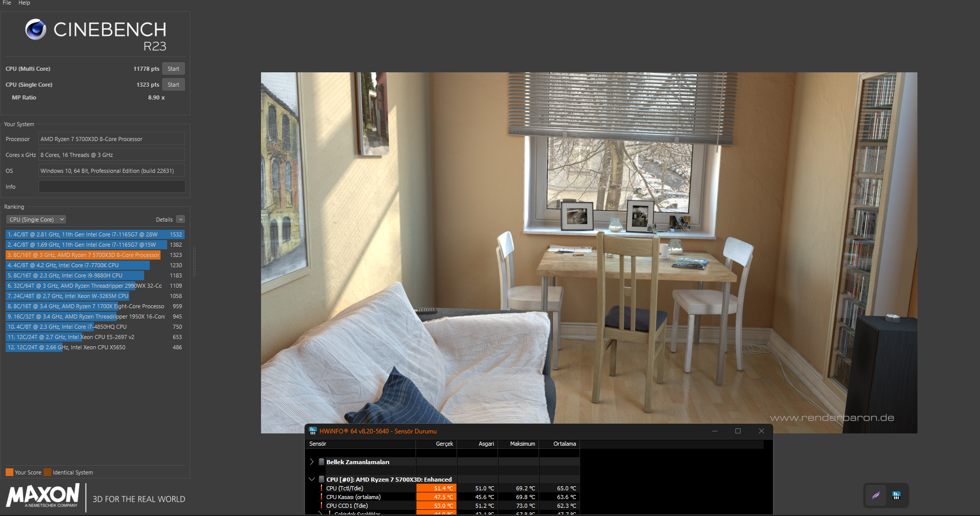Click the chip icon beside CPU [#0]
The image size is (980, 516).
322,479
